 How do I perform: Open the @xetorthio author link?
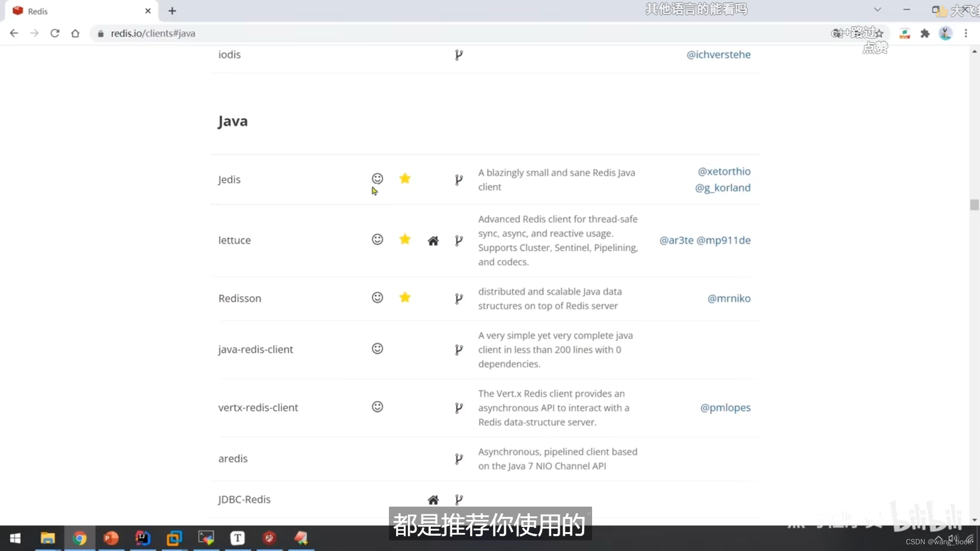(724, 171)
